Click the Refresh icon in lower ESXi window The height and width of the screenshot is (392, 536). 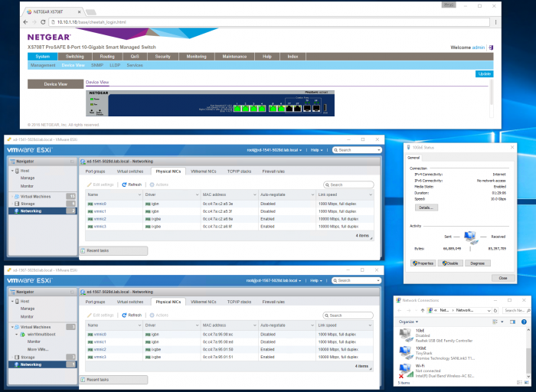(124, 315)
